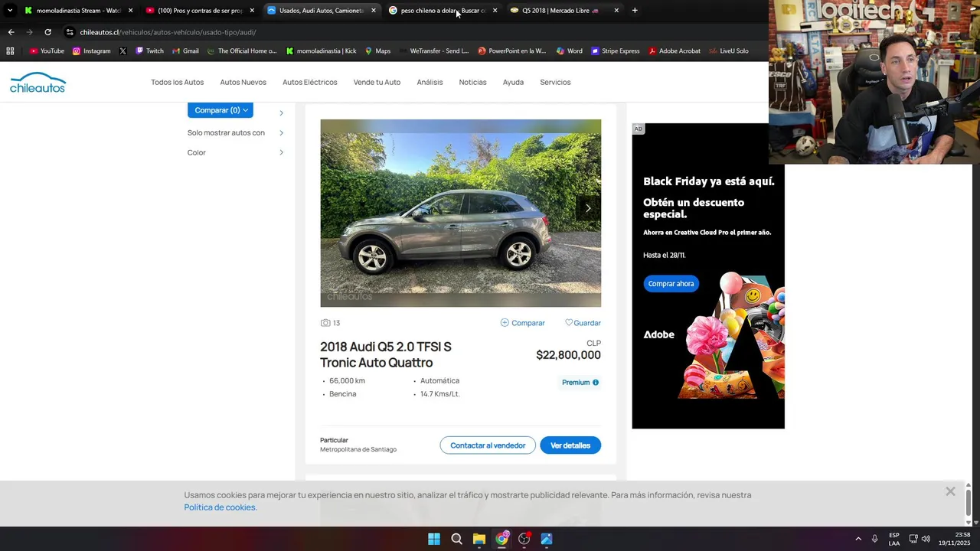Open Autos Nuevos menu
The height and width of the screenshot is (551, 980).
pyautogui.click(x=243, y=82)
